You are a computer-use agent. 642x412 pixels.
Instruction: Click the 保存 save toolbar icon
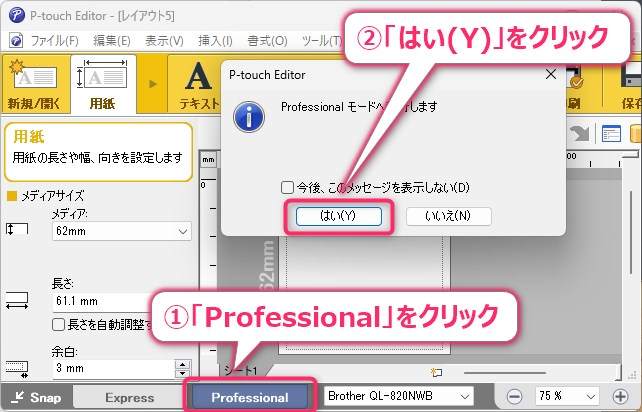(631, 86)
